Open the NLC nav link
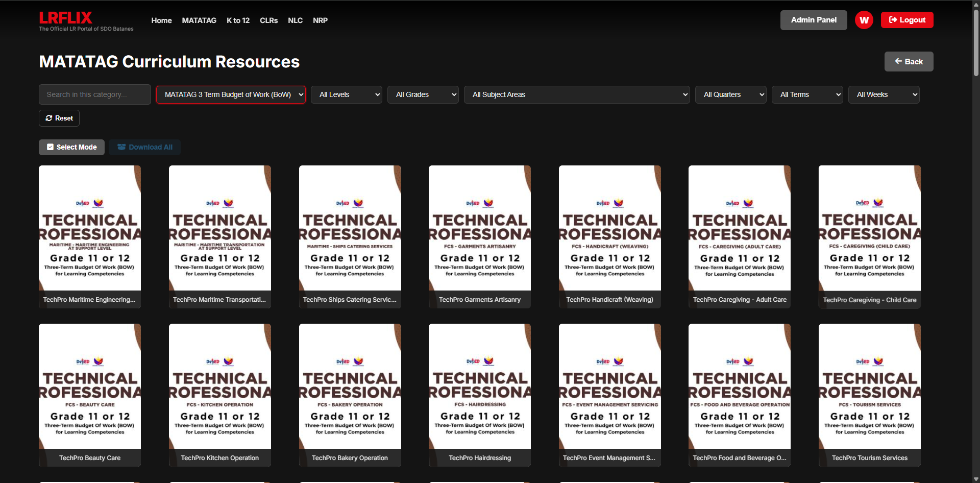Viewport: 980px width, 483px height. coord(295,20)
